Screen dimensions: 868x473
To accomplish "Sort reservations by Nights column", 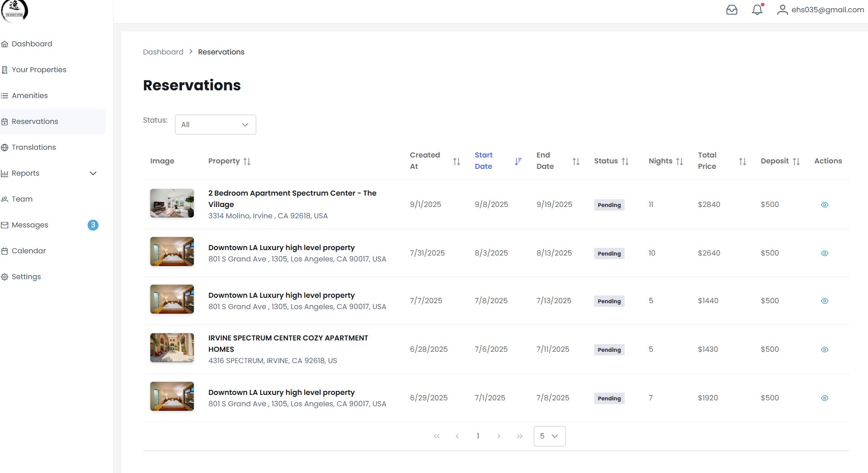I will click(x=679, y=161).
